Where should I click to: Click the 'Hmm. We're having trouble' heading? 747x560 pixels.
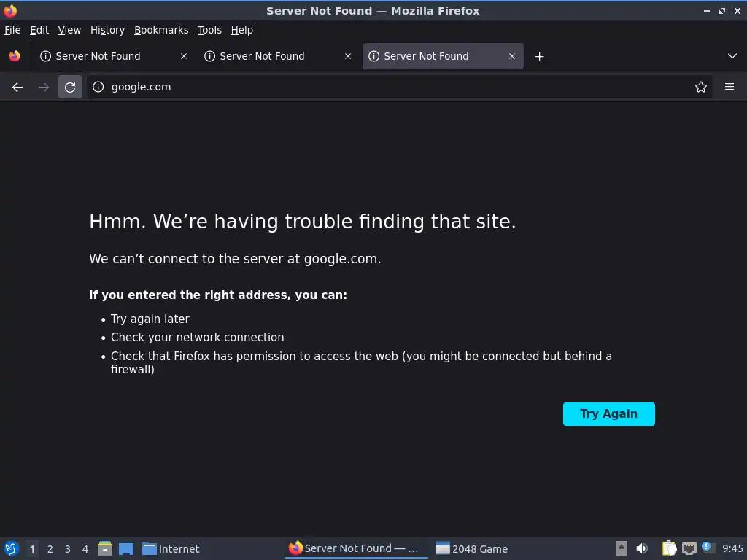coord(303,222)
